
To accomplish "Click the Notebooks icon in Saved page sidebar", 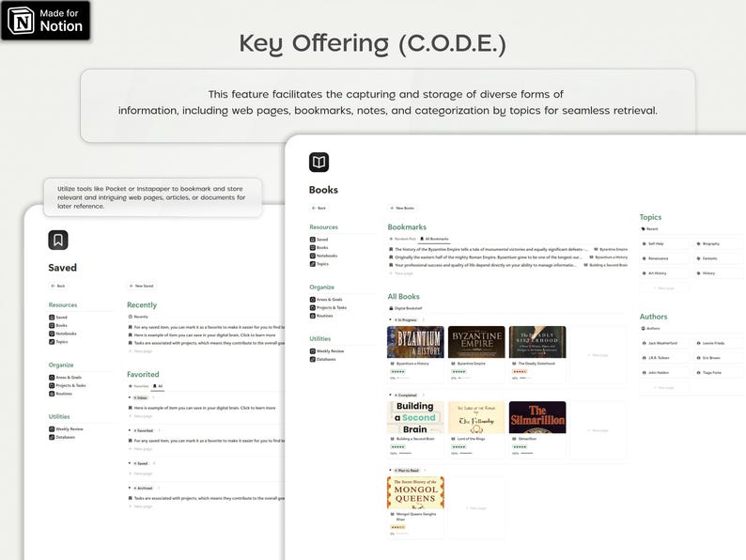I will [52, 334].
